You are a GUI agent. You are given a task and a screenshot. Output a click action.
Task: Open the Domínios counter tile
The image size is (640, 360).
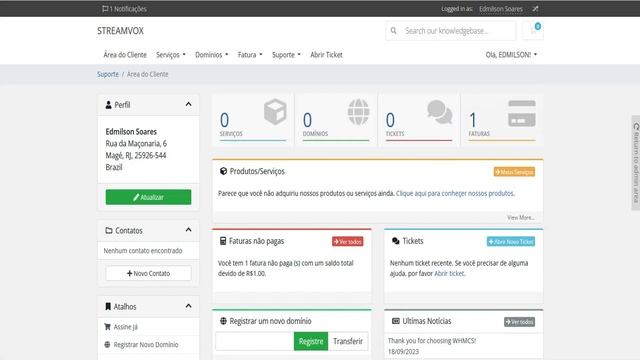click(336, 119)
